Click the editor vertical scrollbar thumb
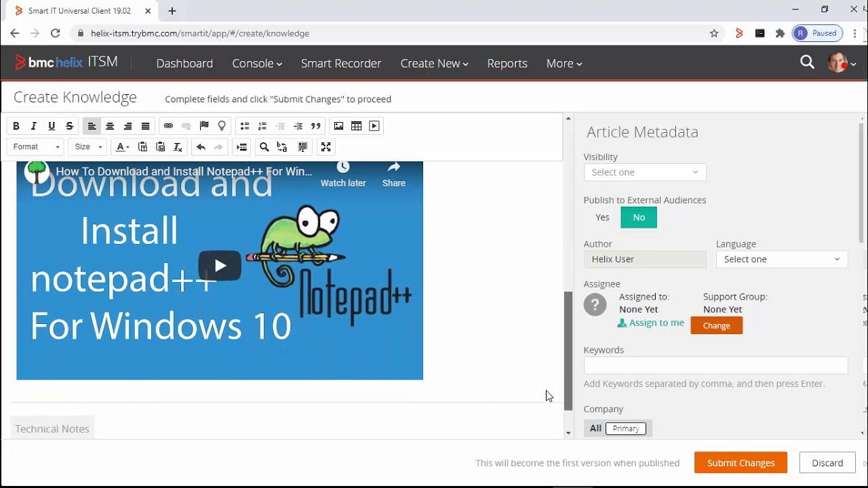Image resolution: width=868 pixels, height=488 pixels. (x=568, y=350)
